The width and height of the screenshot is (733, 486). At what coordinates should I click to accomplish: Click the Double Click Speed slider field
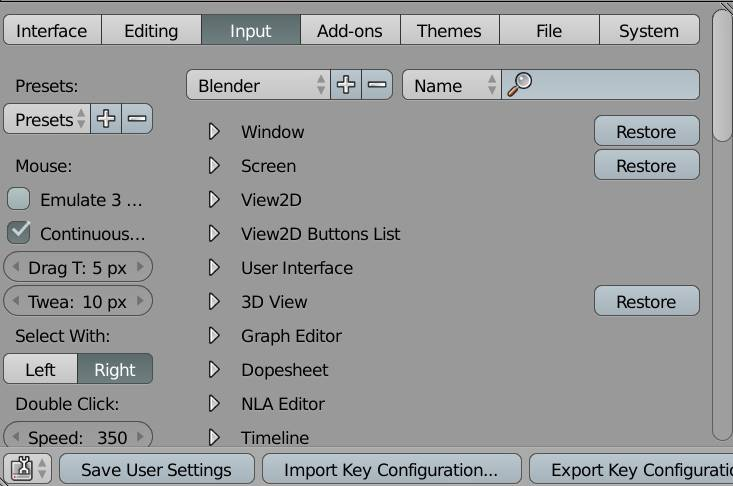click(78, 437)
